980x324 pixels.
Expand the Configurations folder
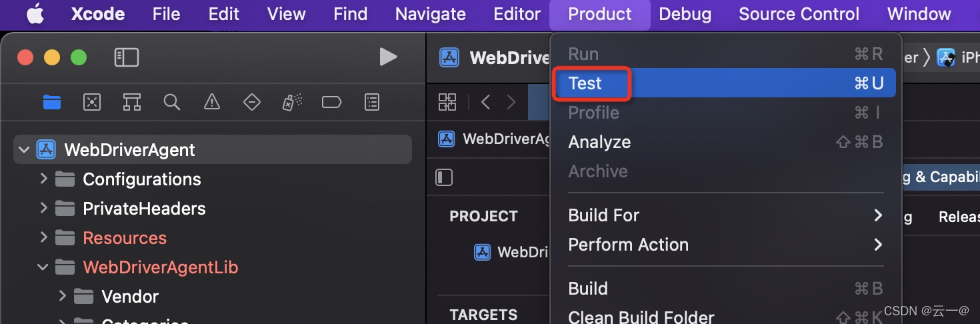[x=43, y=179]
